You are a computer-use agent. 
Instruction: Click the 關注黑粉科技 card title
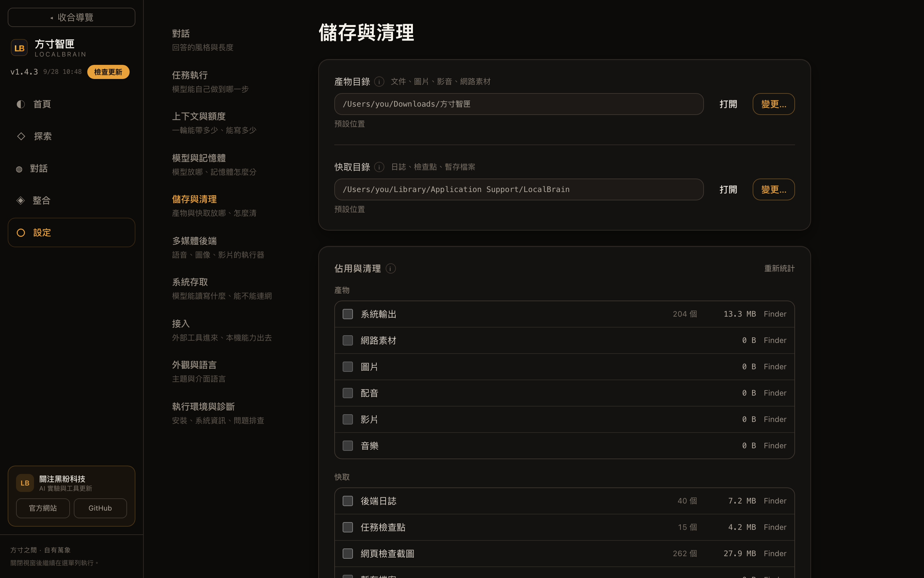point(62,479)
